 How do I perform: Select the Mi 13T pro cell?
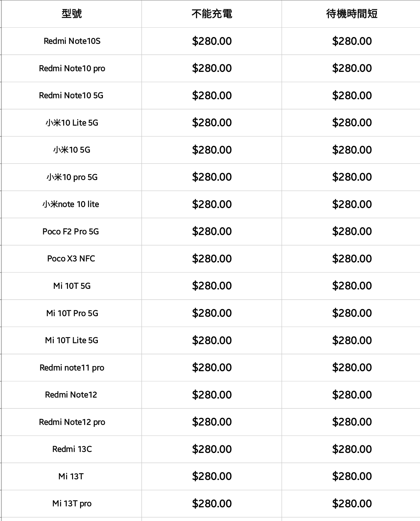[x=72, y=504]
